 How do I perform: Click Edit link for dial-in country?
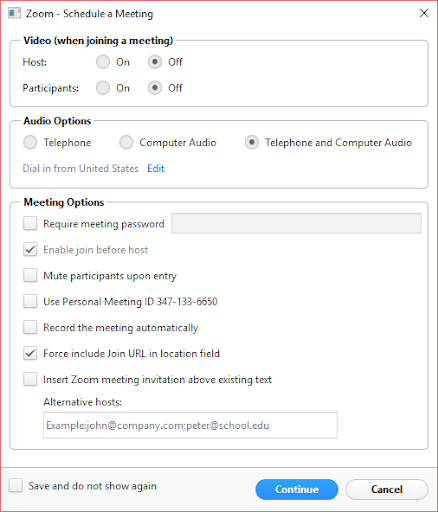(x=156, y=168)
